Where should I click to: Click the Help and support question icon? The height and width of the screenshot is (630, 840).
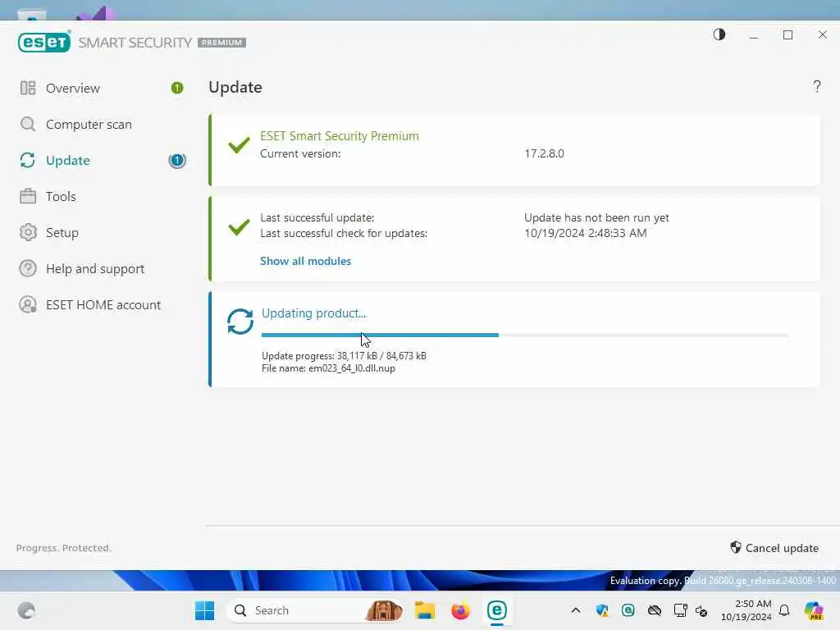(28, 268)
